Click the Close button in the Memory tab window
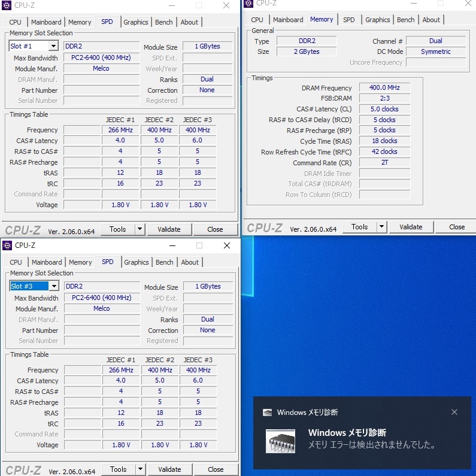 pyautogui.click(x=457, y=227)
